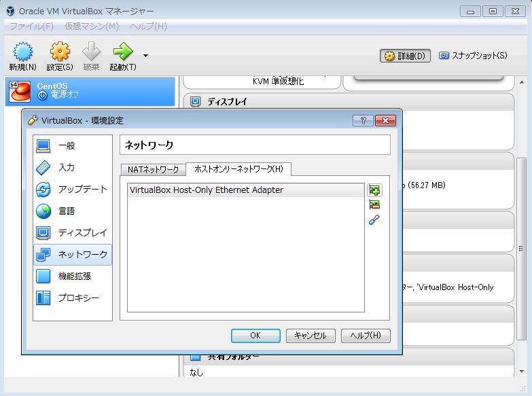The image size is (532, 396).
Task: Select 機能拡張 (Extensions) in preferences sidebar
Action: pyautogui.click(x=73, y=276)
